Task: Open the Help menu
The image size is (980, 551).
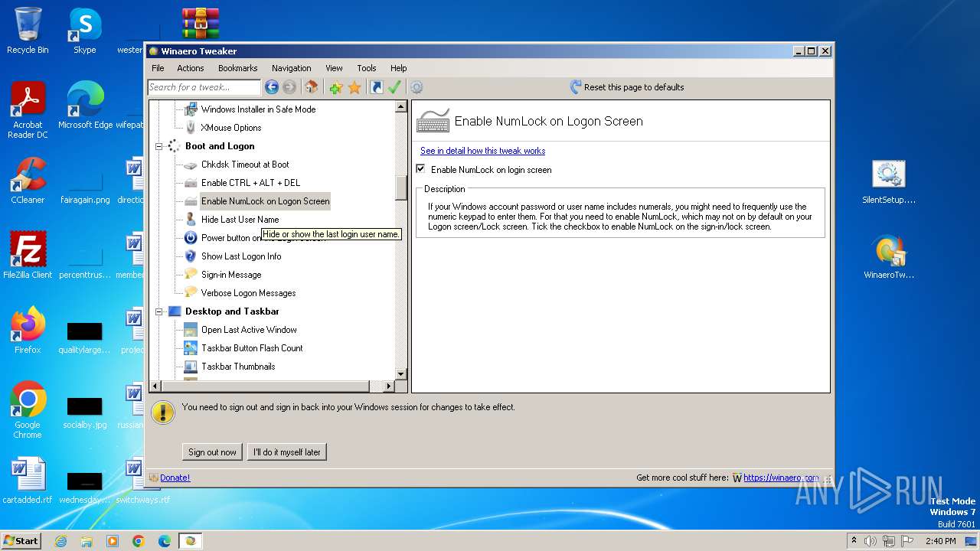Action: pos(398,68)
